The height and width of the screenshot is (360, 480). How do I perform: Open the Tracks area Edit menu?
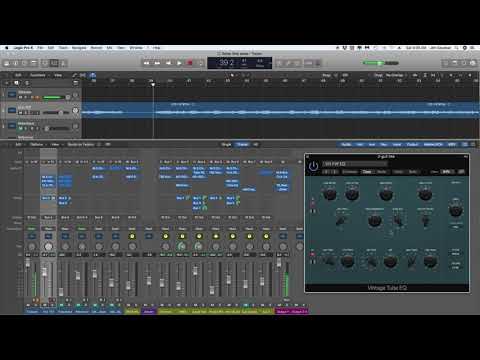(18, 75)
